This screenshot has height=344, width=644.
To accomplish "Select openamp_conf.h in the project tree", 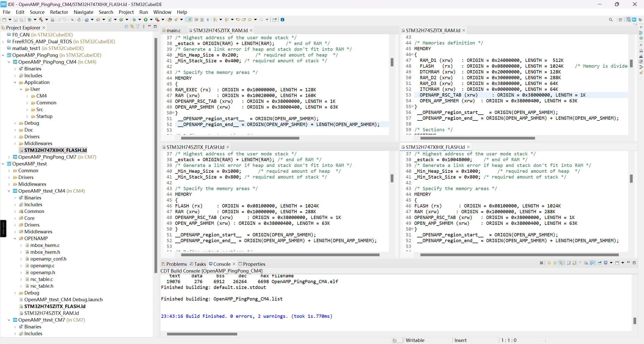I will click(x=48, y=259).
